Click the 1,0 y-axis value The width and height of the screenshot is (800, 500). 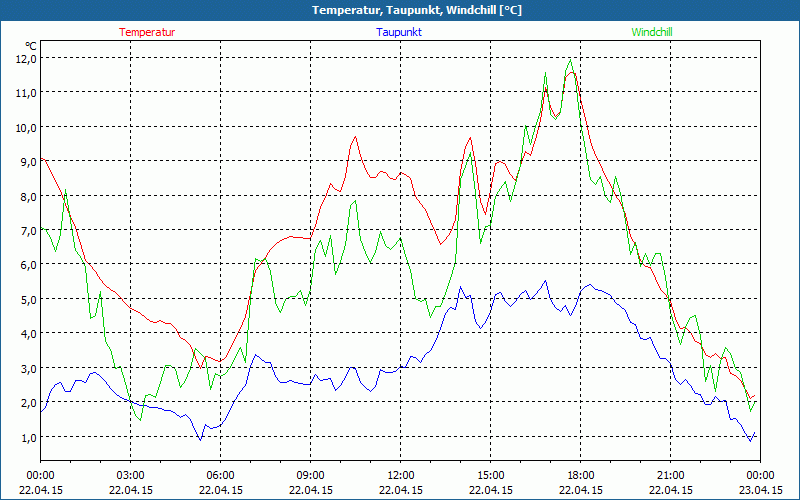click(29, 437)
